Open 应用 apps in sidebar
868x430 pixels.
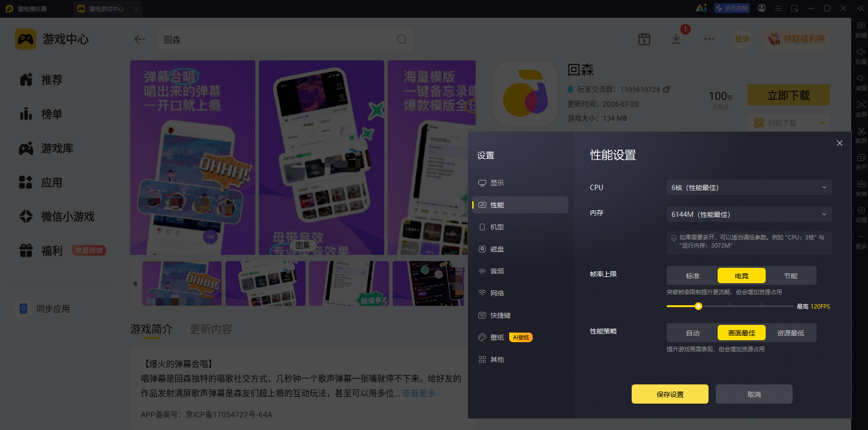coord(41,182)
